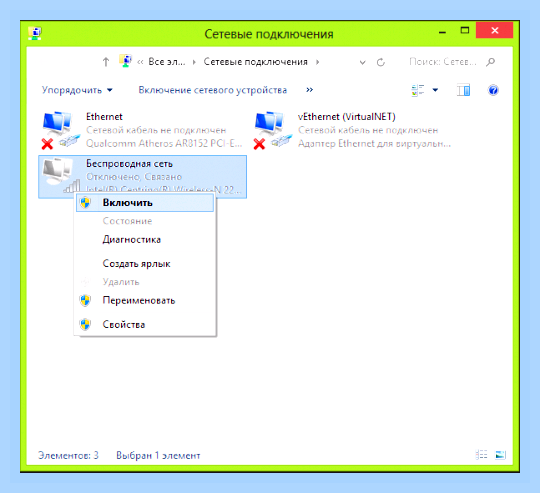
Task: Click Включение сетевого устройства button
Action: coord(212,90)
